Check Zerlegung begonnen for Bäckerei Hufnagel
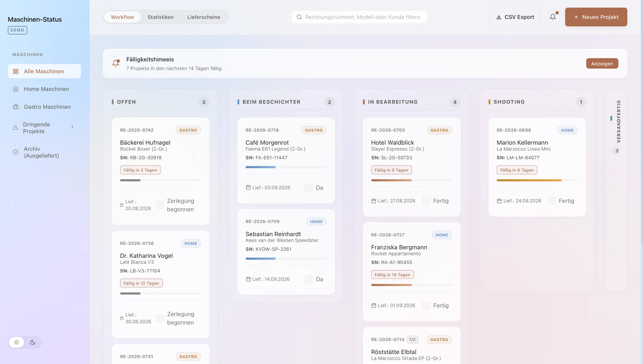Viewport: 643px width, 364px height. 160,205
